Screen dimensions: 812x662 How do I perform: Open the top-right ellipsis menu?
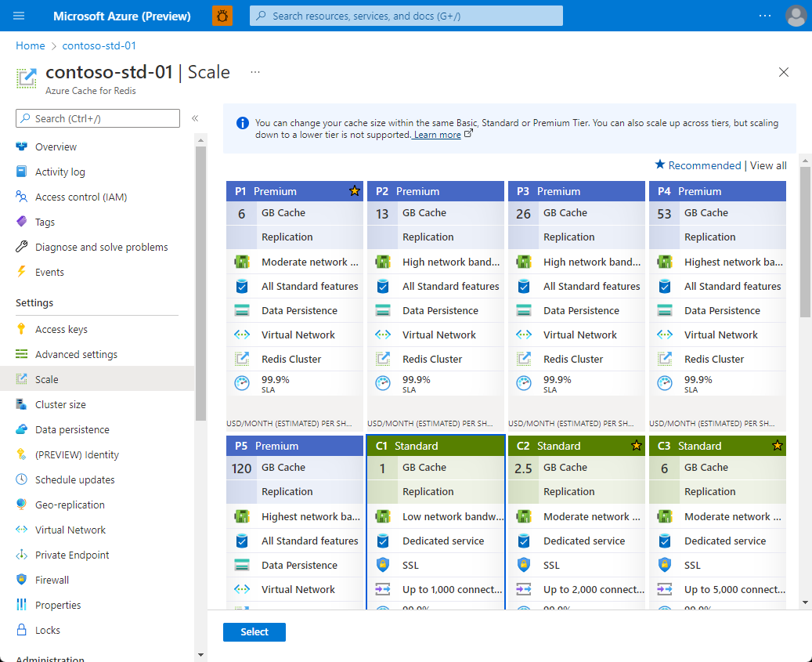(x=765, y=16)
